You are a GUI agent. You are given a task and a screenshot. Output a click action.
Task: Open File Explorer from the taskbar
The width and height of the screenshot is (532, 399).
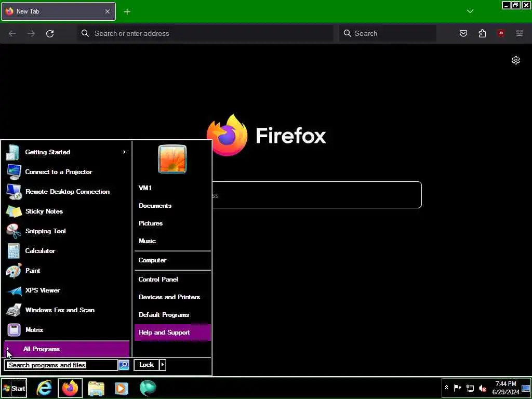96,388
